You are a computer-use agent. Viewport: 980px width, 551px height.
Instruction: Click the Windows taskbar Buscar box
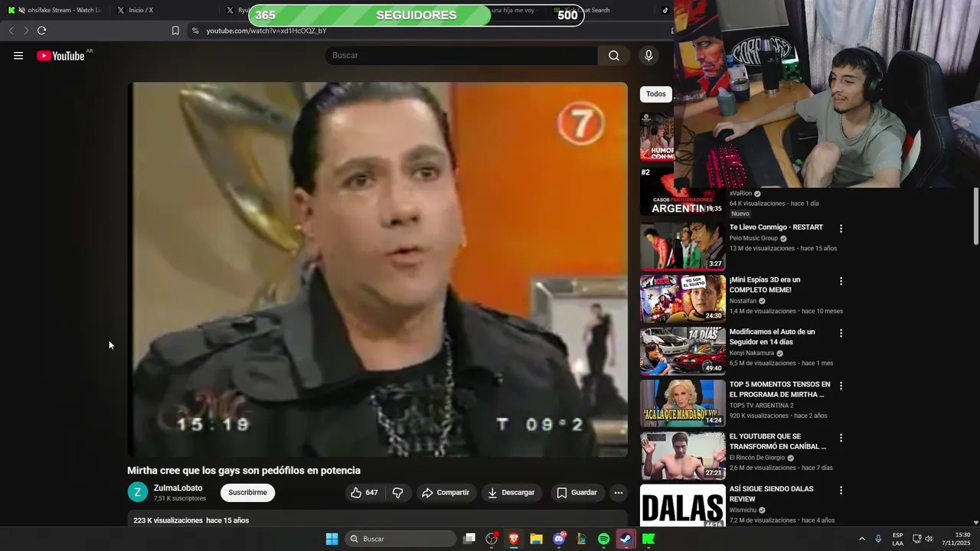tap(401, 539)
